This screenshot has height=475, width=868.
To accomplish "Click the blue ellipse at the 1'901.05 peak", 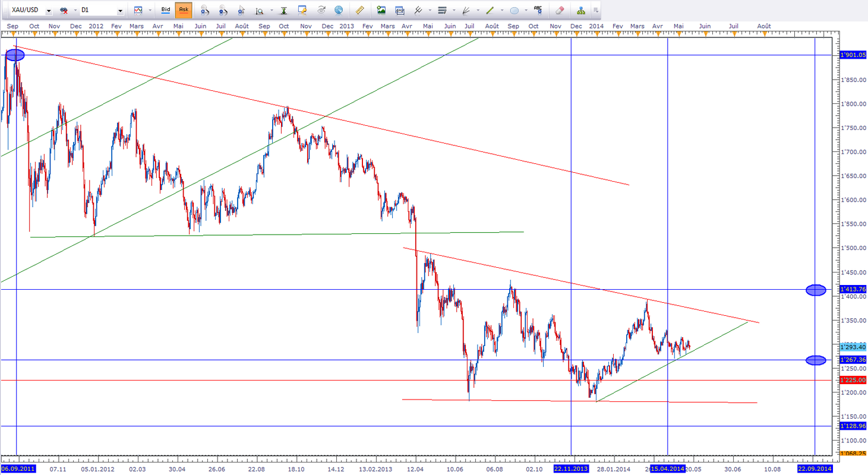I will click(15, 55).
